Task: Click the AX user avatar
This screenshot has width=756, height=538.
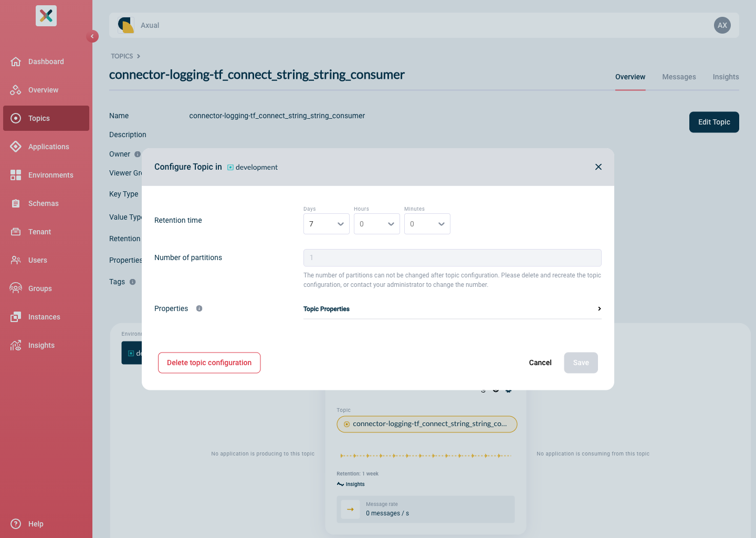Action: [x=722, y=25]
